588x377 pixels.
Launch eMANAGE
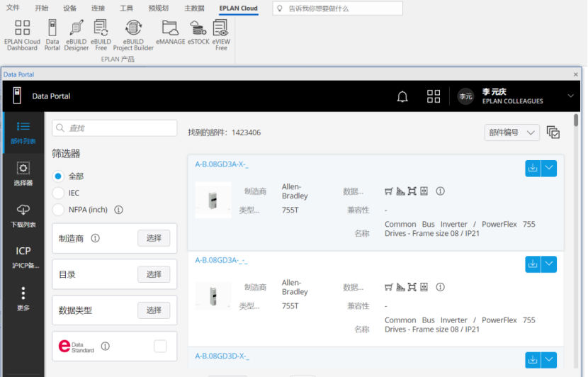tap(170, 33)
